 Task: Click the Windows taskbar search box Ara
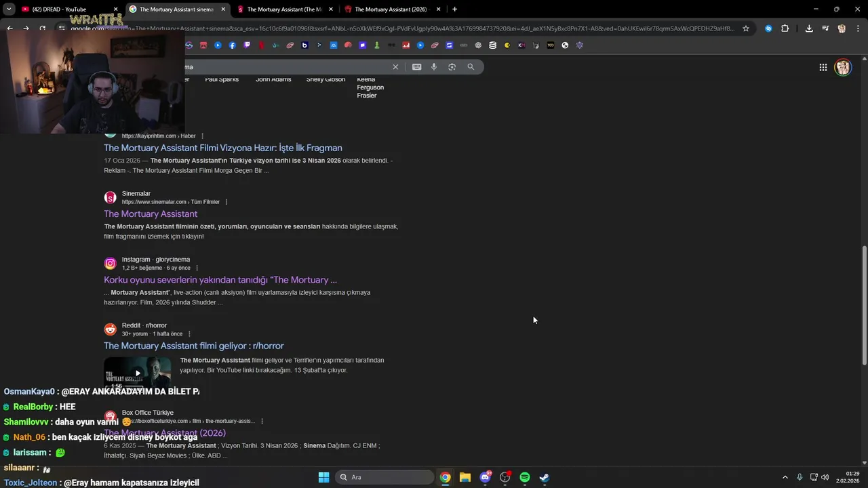(384, 477)
